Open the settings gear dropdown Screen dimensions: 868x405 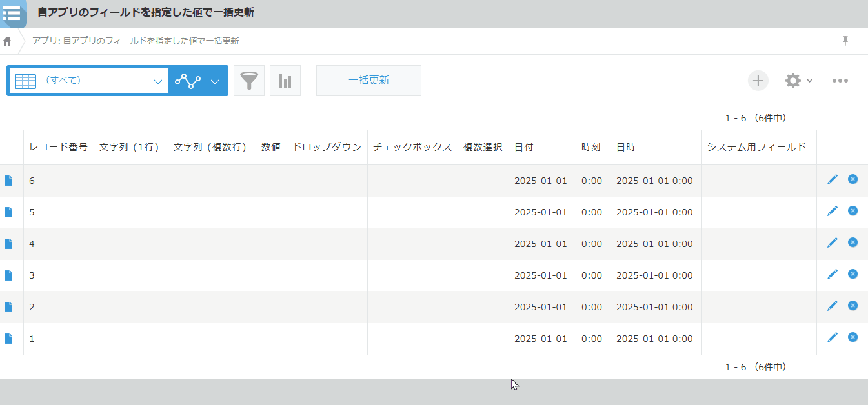pos(798,81)
